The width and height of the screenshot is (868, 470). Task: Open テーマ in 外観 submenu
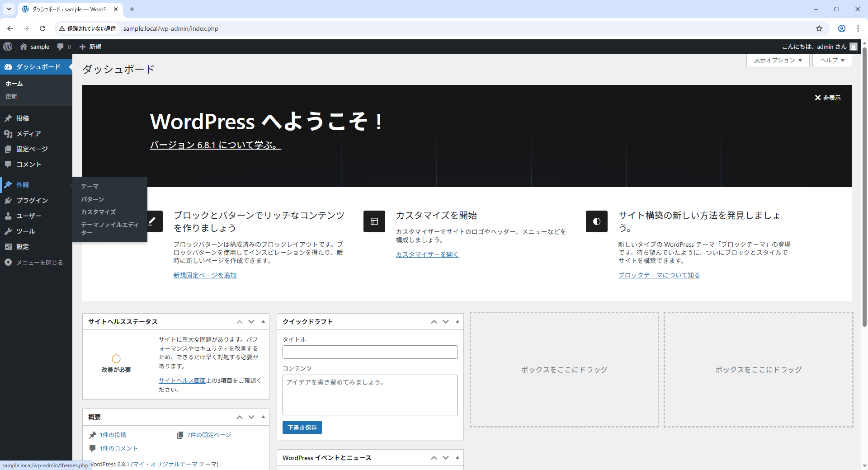tap(90, 186)
